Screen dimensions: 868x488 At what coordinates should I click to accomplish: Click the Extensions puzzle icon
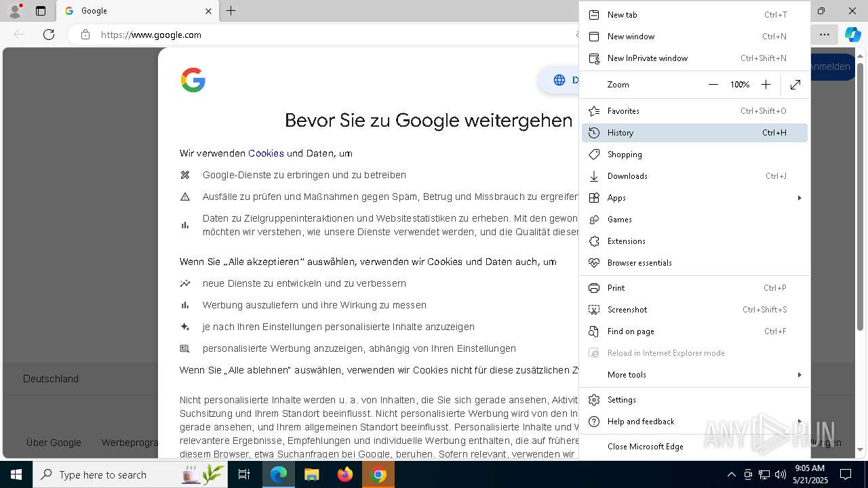click(594, 241)
